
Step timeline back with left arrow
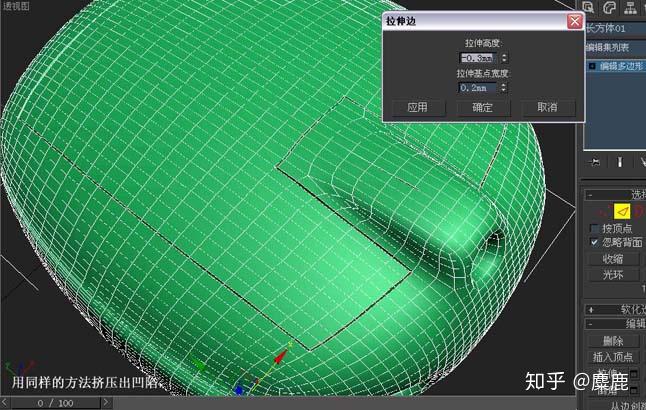click(x=5, y=403)
